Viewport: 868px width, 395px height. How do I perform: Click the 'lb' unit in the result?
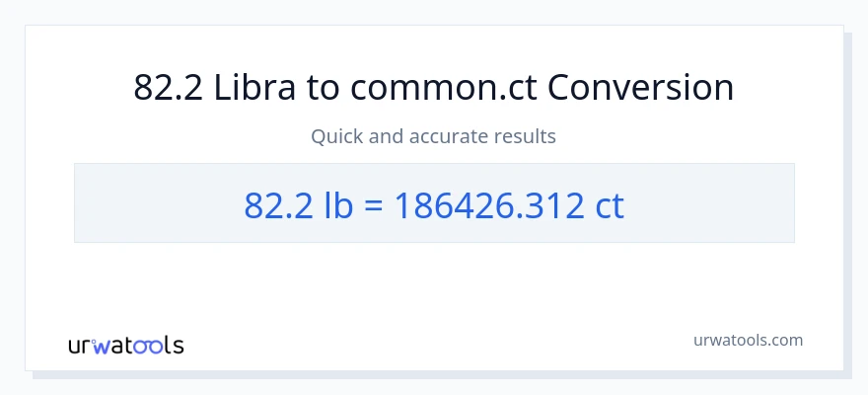pyautogui.click(x=336, y=204)
